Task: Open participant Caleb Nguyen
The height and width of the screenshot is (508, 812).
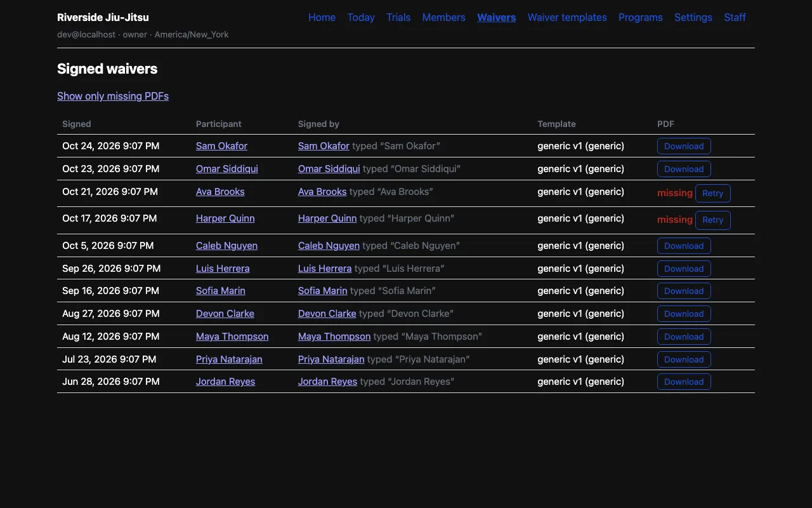Action: click(226, 246)
